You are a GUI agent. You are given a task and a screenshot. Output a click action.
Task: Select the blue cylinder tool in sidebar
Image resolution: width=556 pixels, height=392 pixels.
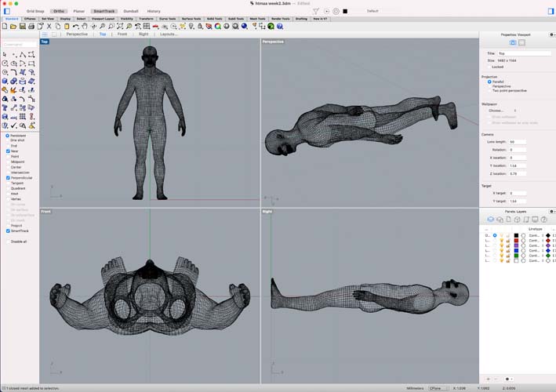pyautogui.click(x=5, y=82)
